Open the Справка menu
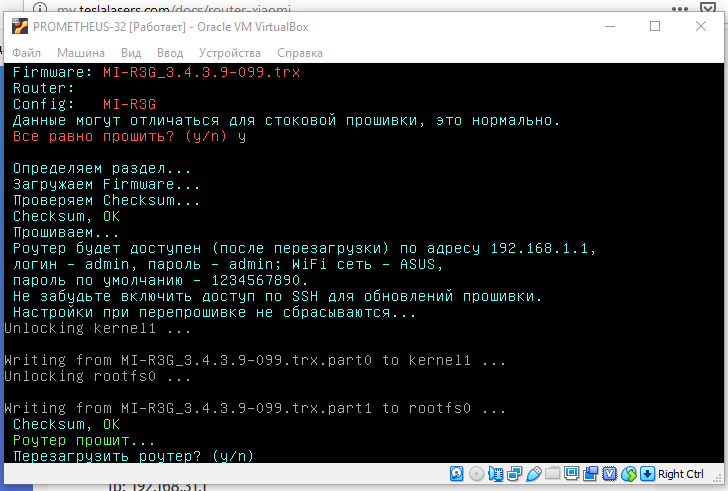This screenshot has width=728, height=491. 299,52
